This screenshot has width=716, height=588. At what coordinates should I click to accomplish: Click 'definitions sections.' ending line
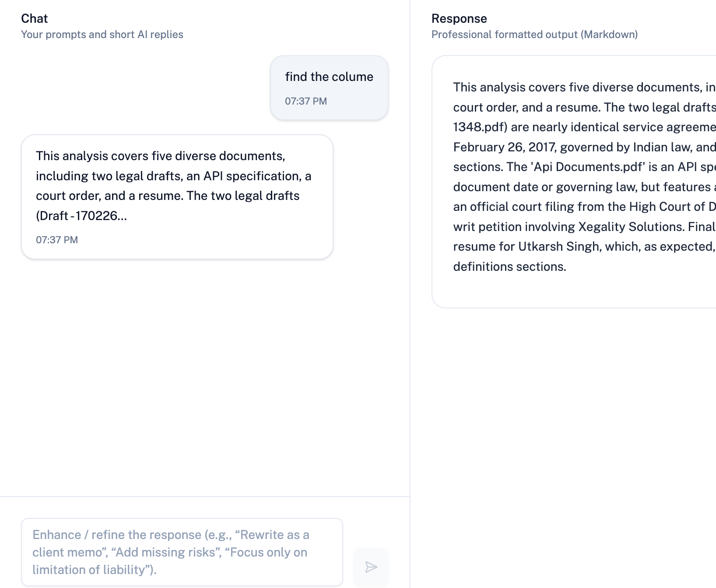(509, 266)
